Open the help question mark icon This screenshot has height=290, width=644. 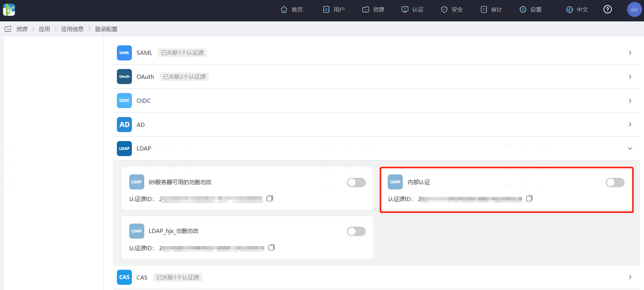pos(608,9)
